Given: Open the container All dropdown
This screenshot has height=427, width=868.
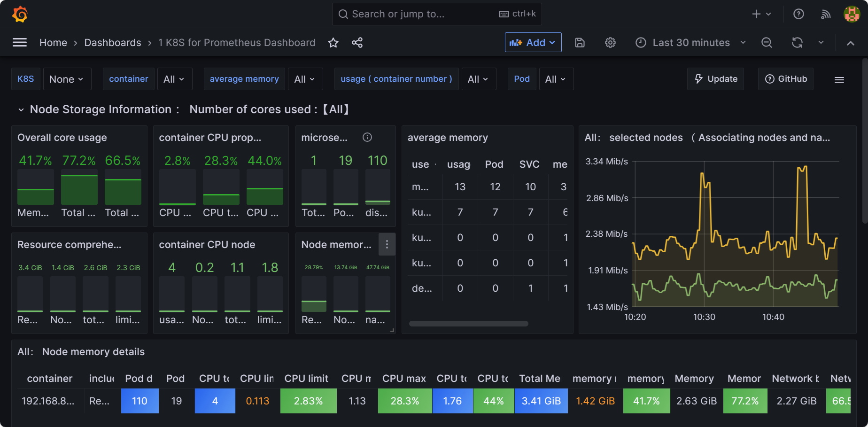Looking at the screenshot, I should (x=174, y=79).
